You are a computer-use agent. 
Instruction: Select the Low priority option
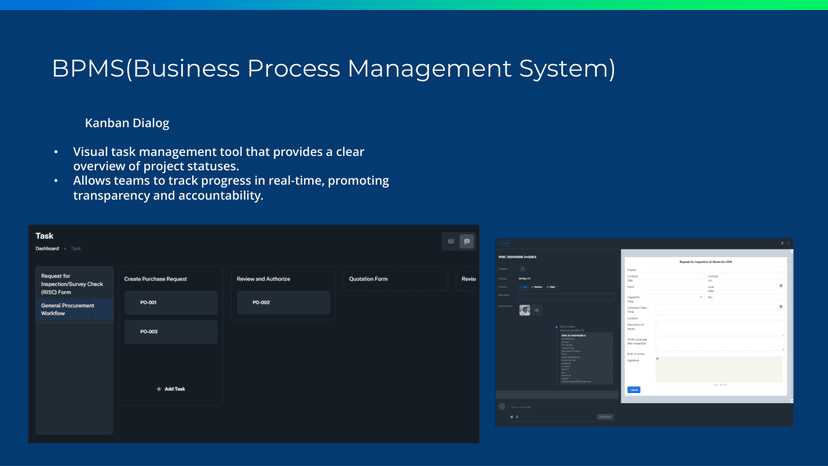524,287
